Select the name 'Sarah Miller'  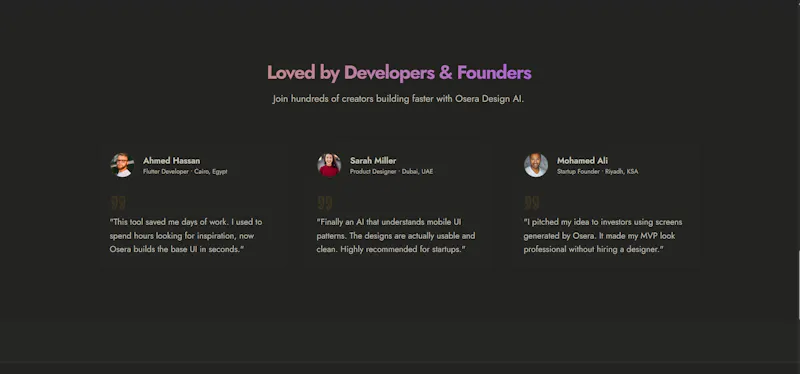pyautogui.click(x=373, y=161)
